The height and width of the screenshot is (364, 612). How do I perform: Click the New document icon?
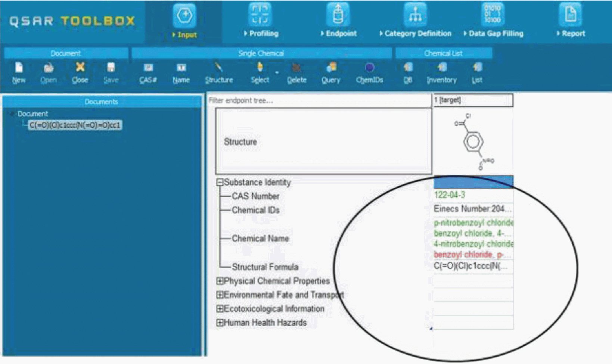coord(19,72)
